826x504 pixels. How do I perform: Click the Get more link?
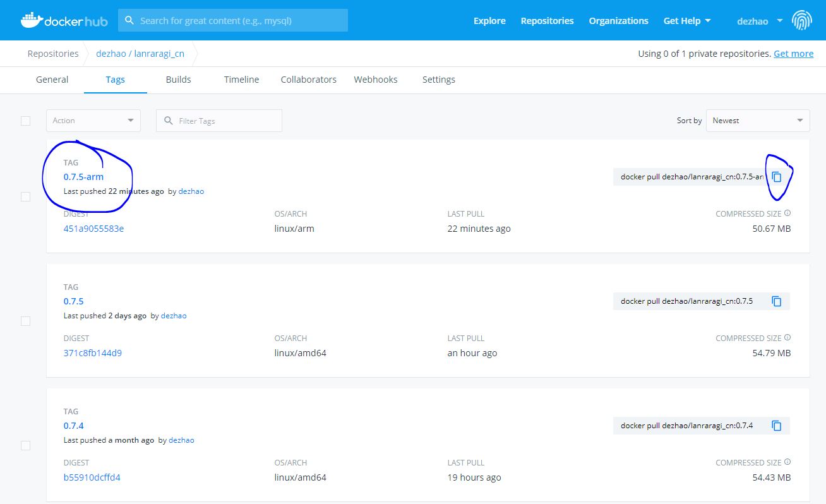click(x=793, y=54)
